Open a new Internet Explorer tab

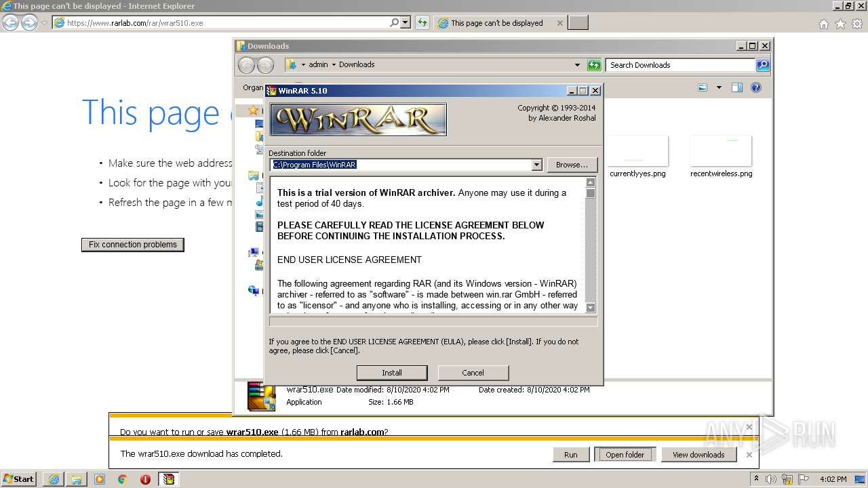578,23
